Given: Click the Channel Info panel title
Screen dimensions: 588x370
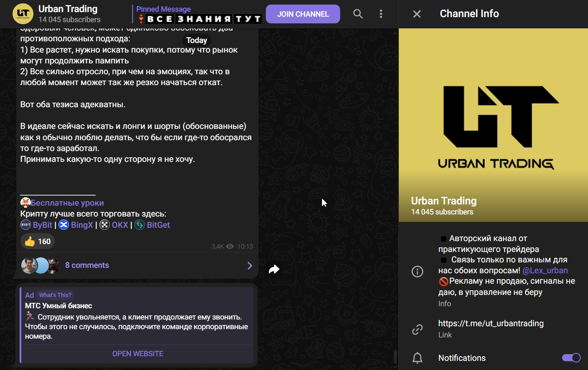Looking at the screenshot, I should click(469, 14).
